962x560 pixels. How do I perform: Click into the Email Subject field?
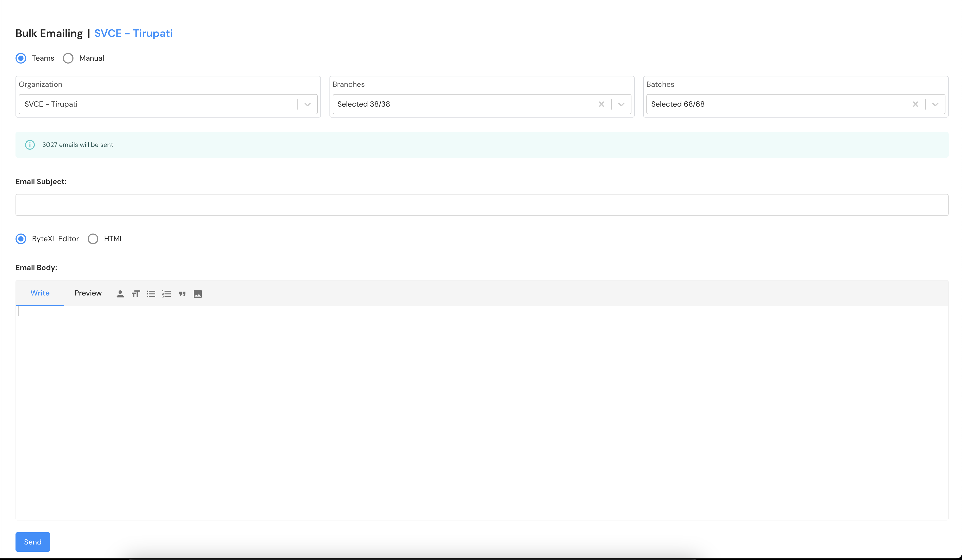482,205
